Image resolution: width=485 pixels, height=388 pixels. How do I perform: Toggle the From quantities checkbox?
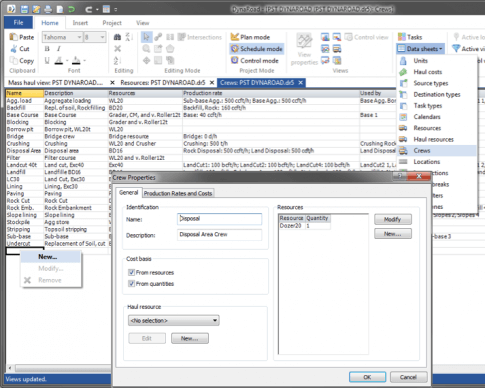pos(131,284)
